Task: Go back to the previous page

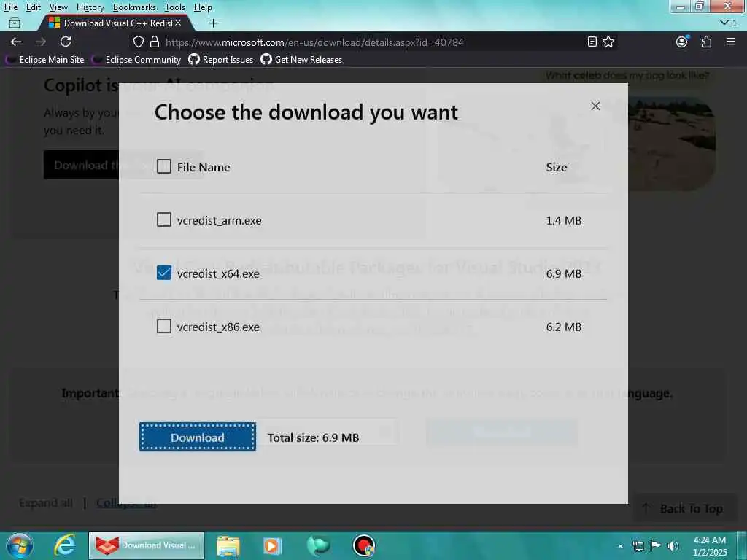Action: click(x=16, y=42)
